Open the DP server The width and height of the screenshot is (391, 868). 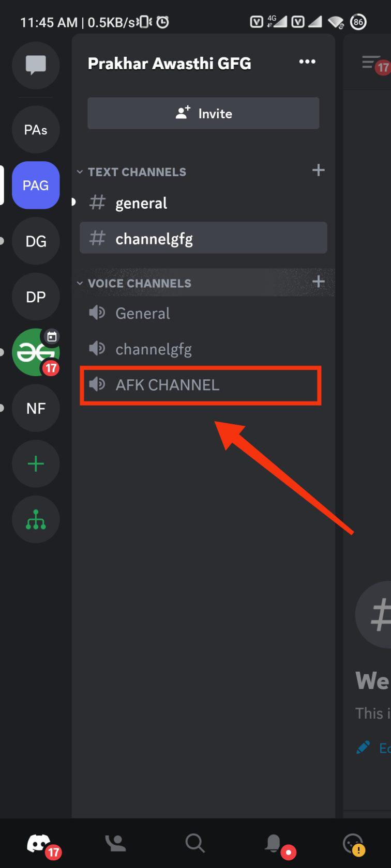pyautogui.click(x=36, y=297)
